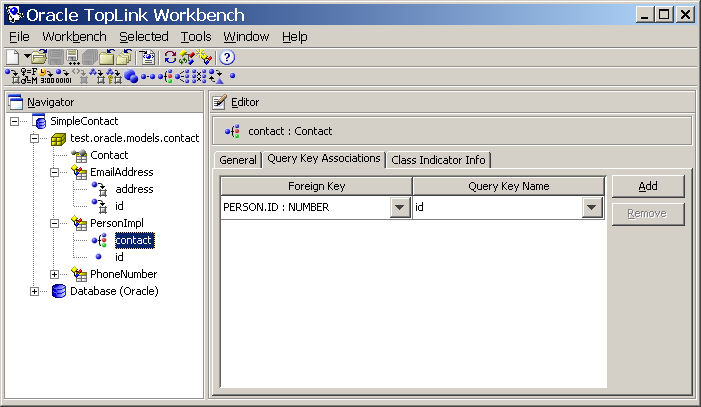The width and height of the screenshot is (701, 407).
Task: Click the Remove button
Action: [x=648, y=214]
